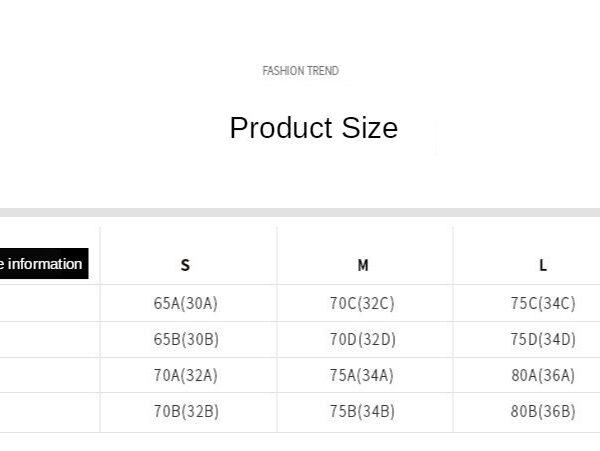Select the 65B(30B) size cell

186,339
